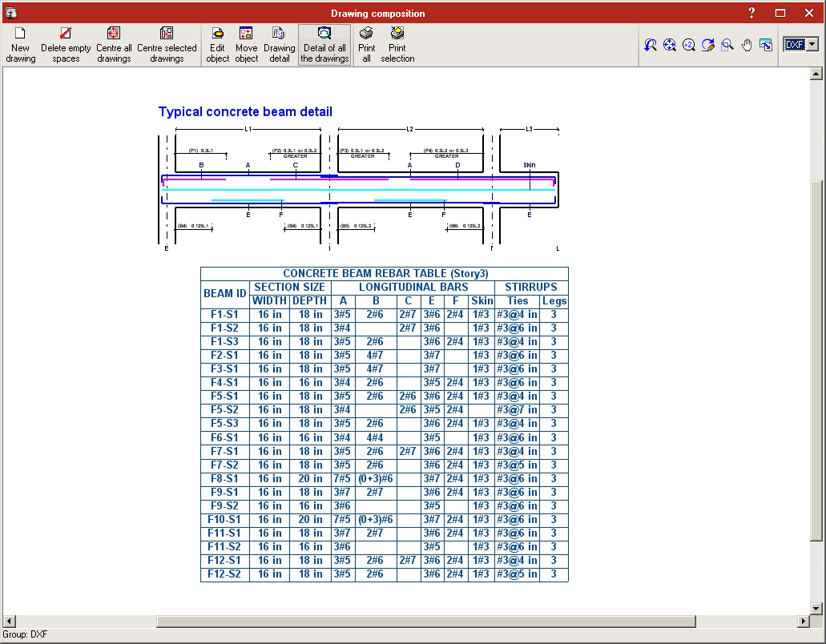
Task: Open the Drawing detail tool
Action: 279,46
